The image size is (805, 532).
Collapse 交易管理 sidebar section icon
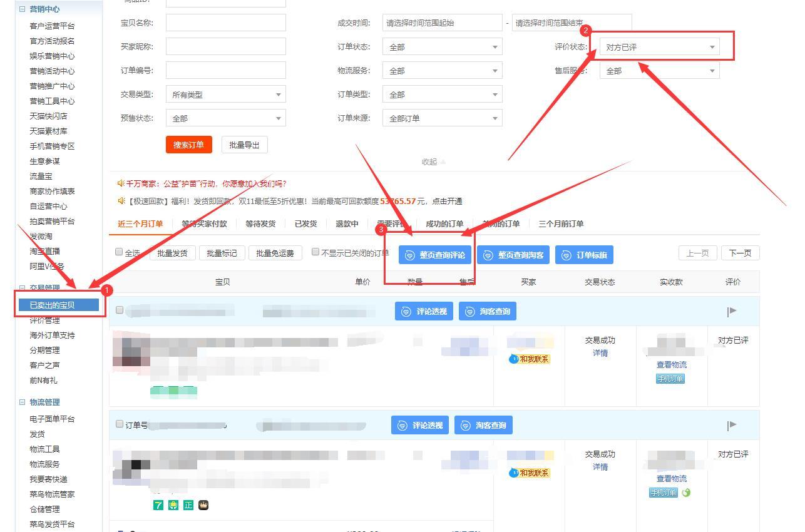point(23,289)
